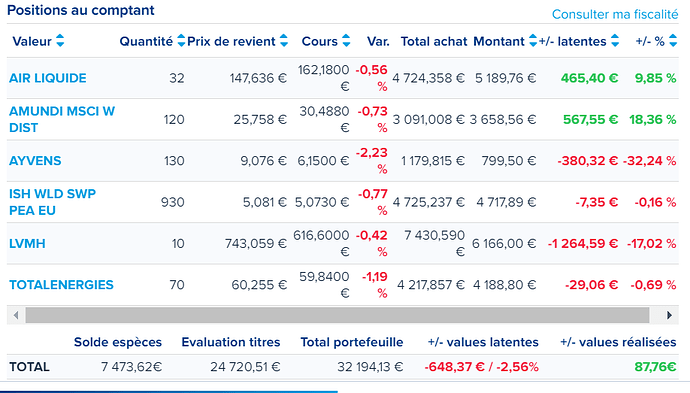Image resolution: width=690 pixels, height=393 pixels.
Task: Sort table by Valeur column arrows
Action: [x=60, y=41]
